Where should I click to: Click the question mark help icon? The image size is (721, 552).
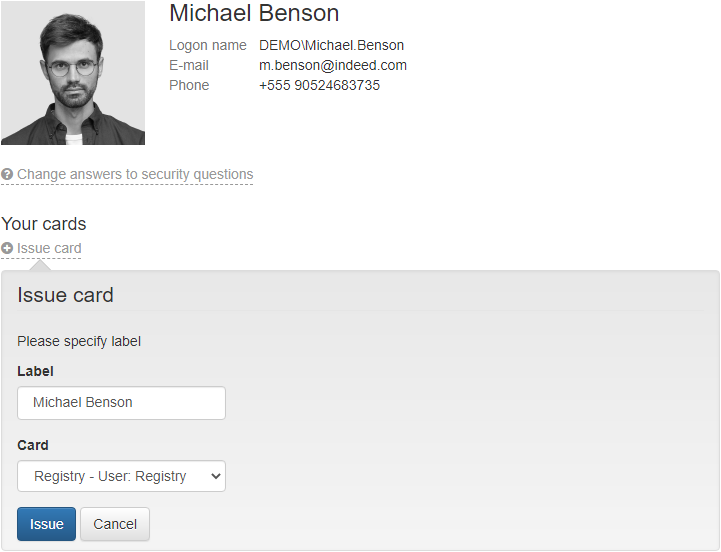click(x=7, y=174)
